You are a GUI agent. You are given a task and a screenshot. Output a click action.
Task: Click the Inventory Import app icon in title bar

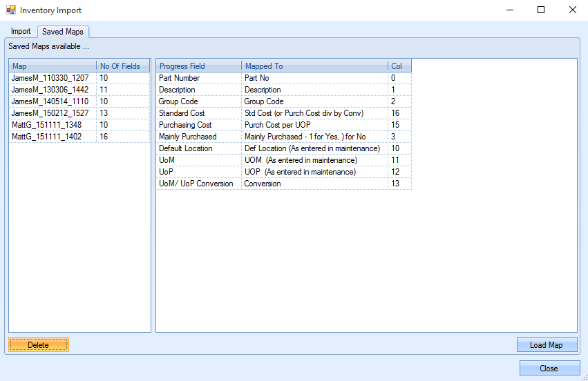tap(10, 10)
